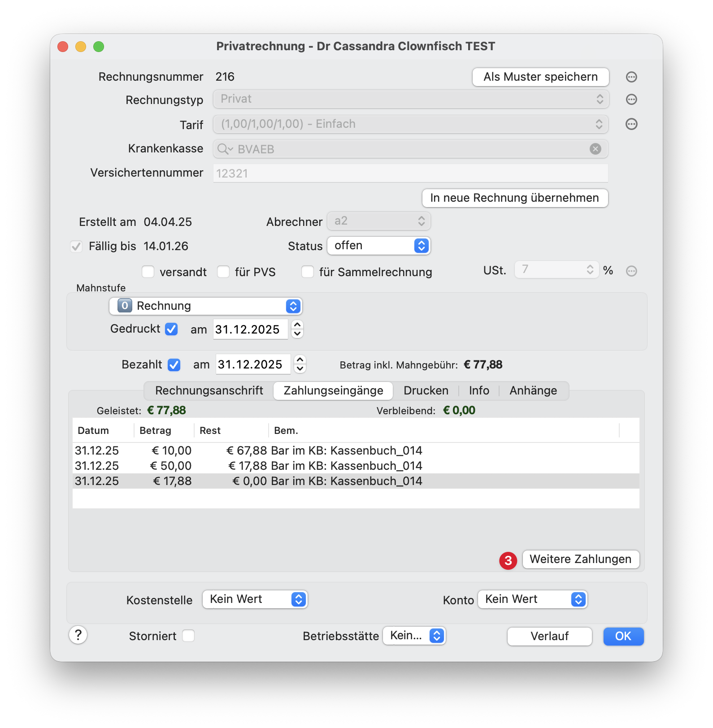Open the Konto Kein Wert dropdown
This screenshot has height=728, width=713.
(533, 599)
